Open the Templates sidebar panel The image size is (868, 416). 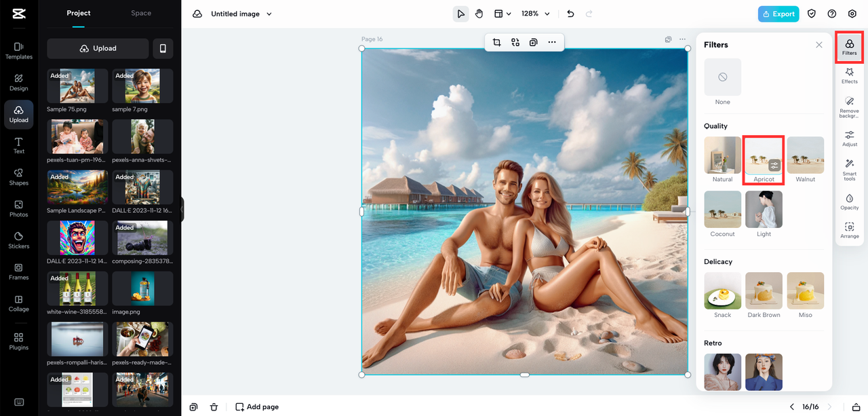[19, 51]
